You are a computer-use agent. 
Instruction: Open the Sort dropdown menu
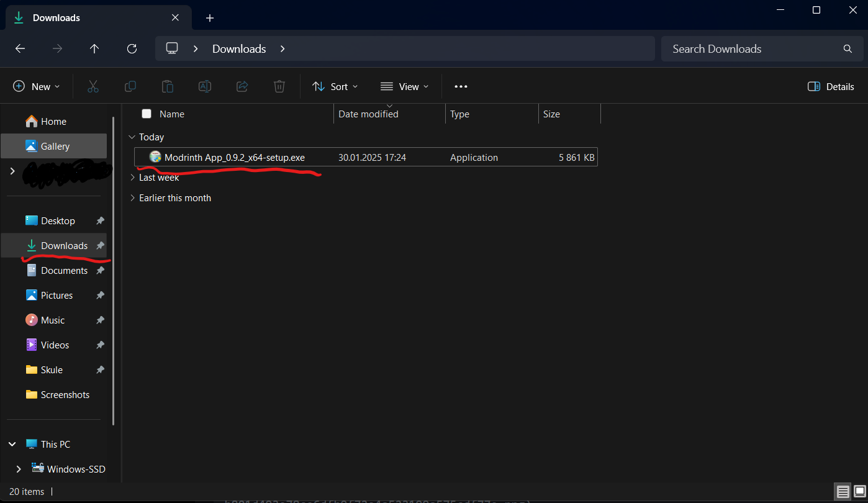coord(335,86)
